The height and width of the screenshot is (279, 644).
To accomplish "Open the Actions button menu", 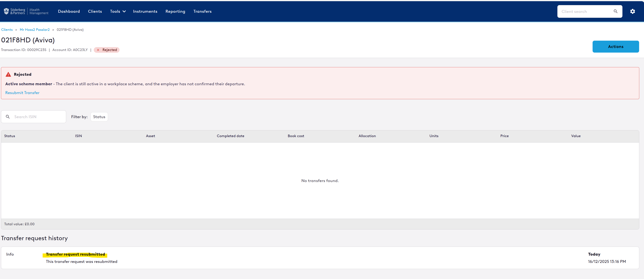I will pyautogui.click(x=615, y=47).
